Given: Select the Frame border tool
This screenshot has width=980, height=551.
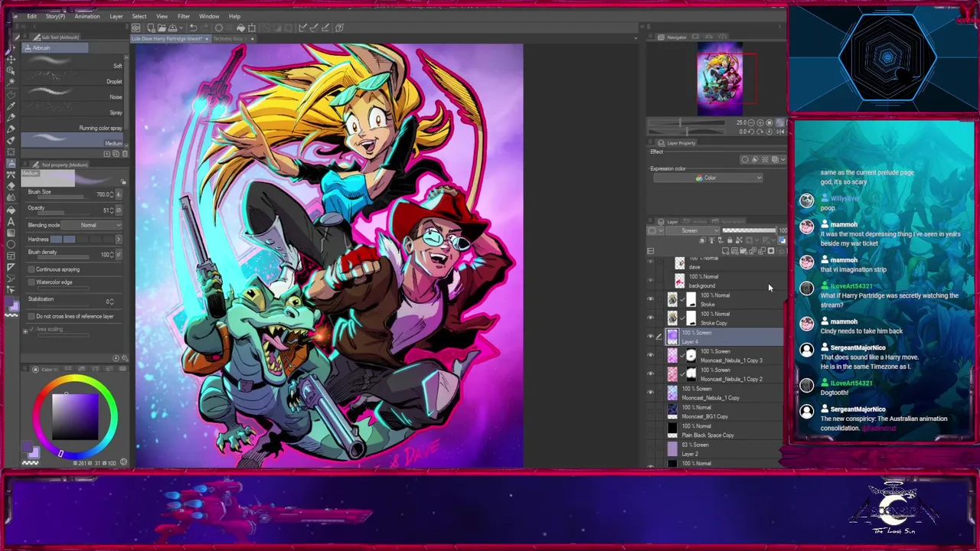Looking at the screenshot, I should click(x=11, y=256).
